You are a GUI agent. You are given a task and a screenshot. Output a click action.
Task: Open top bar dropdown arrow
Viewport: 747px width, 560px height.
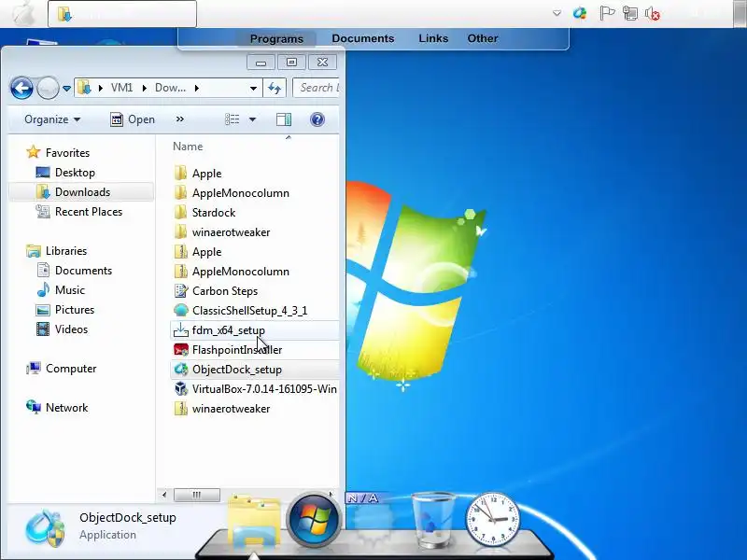click(557, 13)
